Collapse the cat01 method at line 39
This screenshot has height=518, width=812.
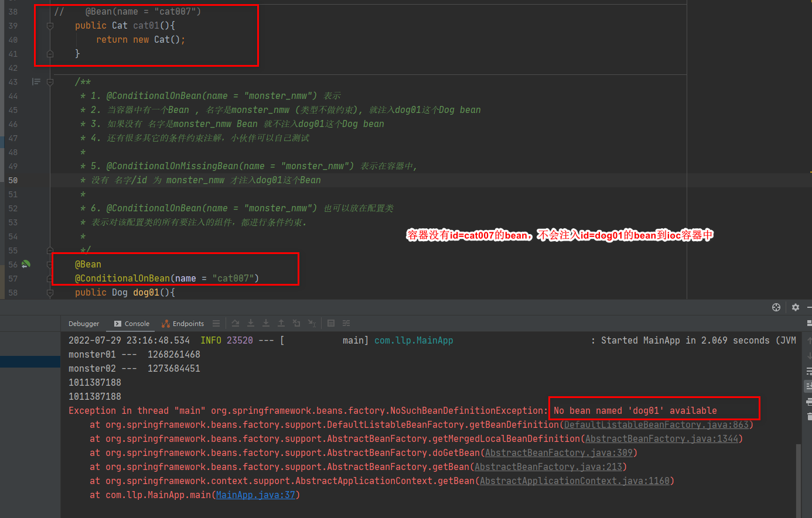50,26
